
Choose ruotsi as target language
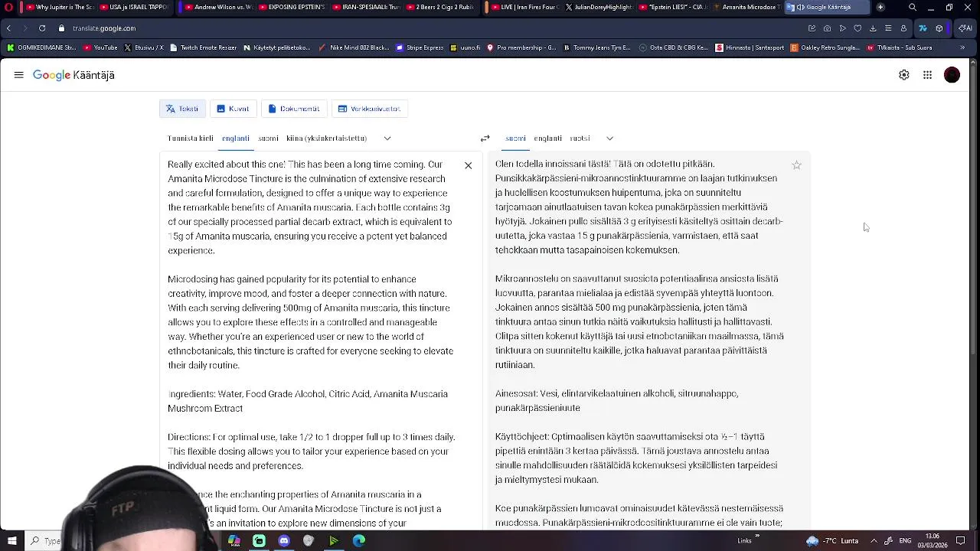click(x=580, y=139)
